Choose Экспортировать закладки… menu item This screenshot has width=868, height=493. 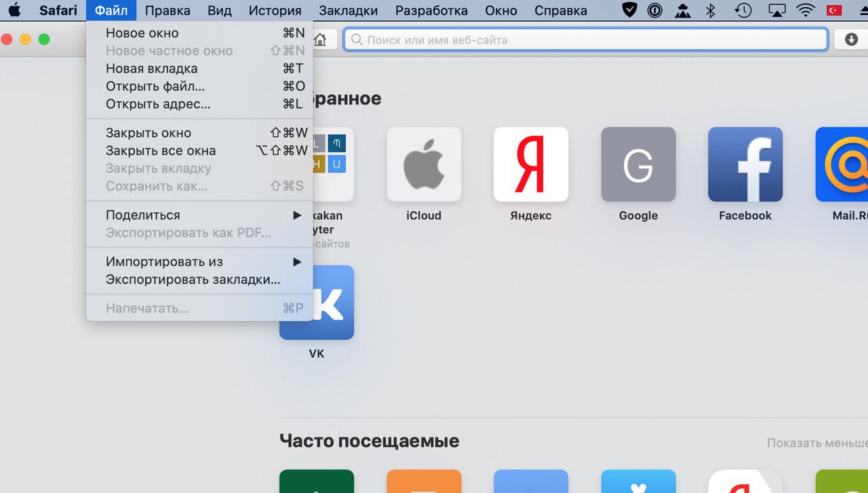199,279
